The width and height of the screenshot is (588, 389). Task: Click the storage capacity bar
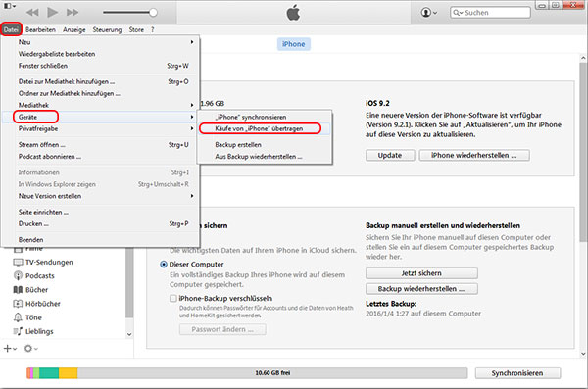(x=247, y=373)
